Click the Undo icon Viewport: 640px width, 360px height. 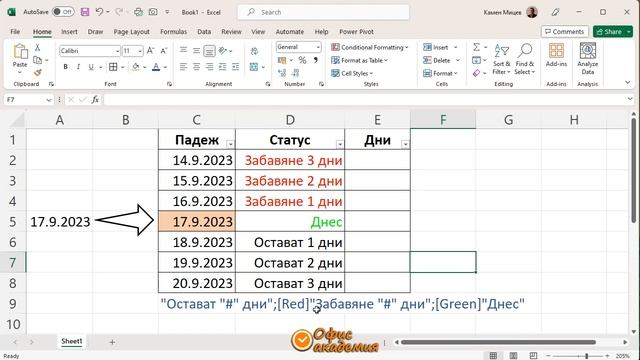coord(99,12)
